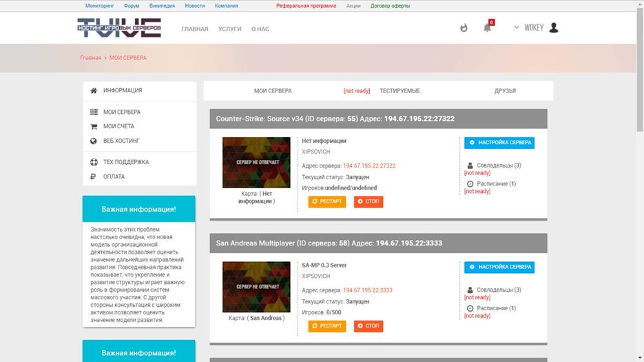Go to ГЛАВНАЯ in main navigation
Viewport: 644px width, 362px height.
tap(195, 29)
